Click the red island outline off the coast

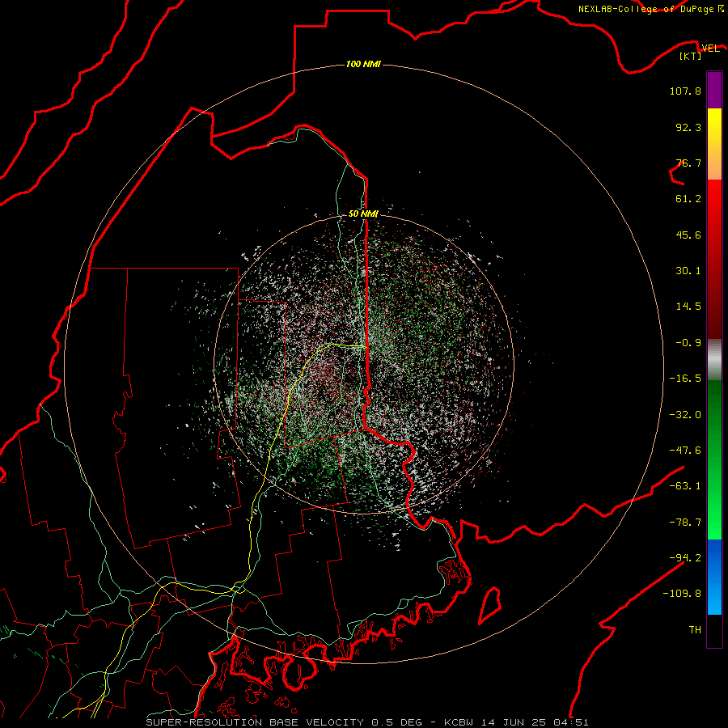tap(490, 605)
